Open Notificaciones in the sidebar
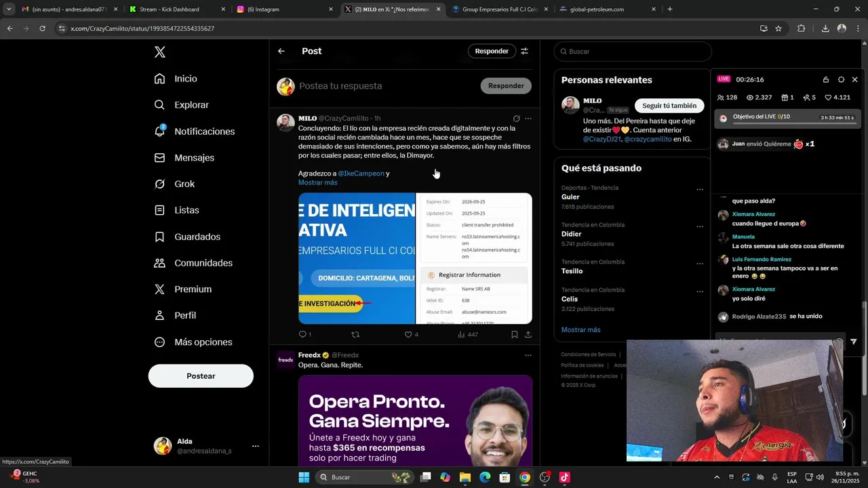Viewport: 868px width, 488px height. (x=194, y=131)
